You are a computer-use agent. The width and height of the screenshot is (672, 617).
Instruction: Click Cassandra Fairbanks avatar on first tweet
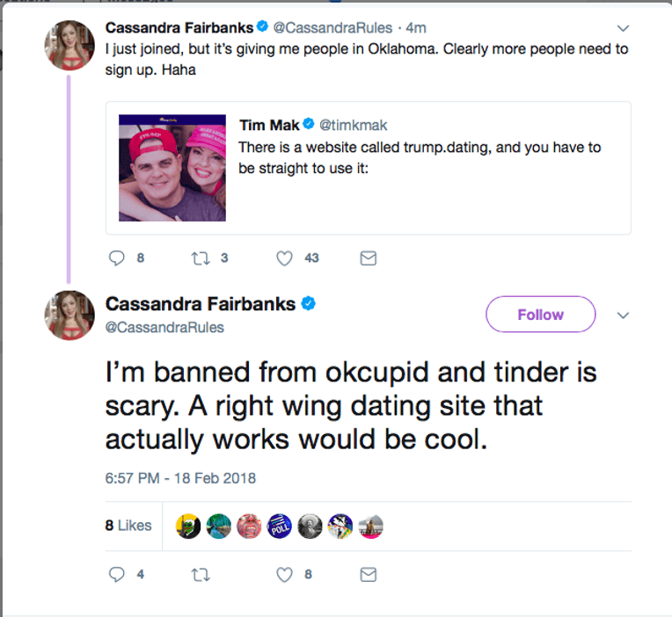tap(69, 43)
